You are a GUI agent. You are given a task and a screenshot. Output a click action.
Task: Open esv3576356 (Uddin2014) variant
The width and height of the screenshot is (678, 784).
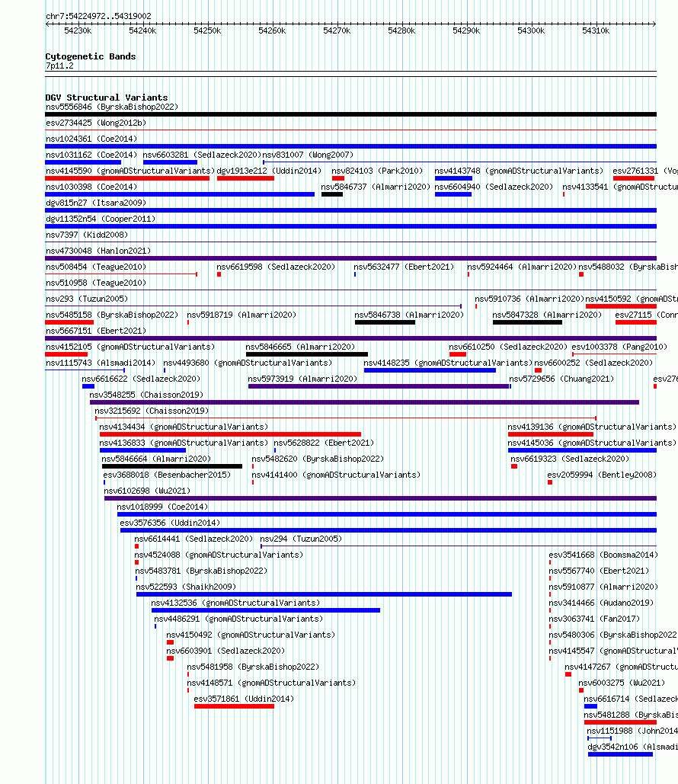click(x=170, y=523)
